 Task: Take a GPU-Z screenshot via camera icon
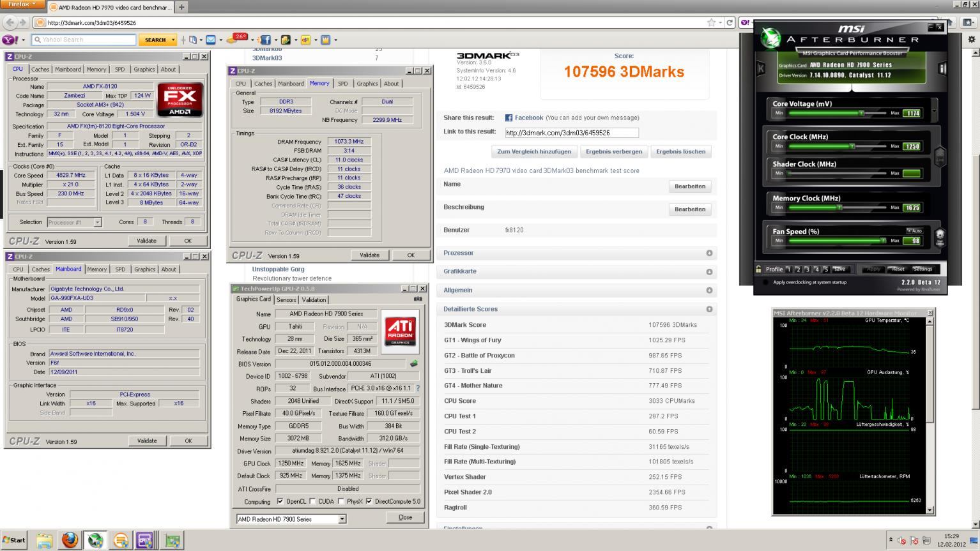[x=418, y=299]
